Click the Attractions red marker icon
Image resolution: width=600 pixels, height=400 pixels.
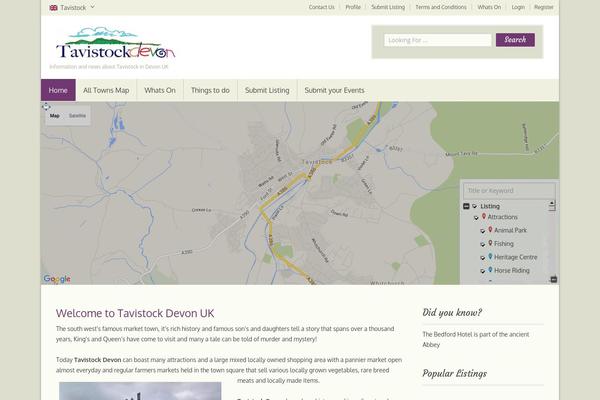point(484,216)
